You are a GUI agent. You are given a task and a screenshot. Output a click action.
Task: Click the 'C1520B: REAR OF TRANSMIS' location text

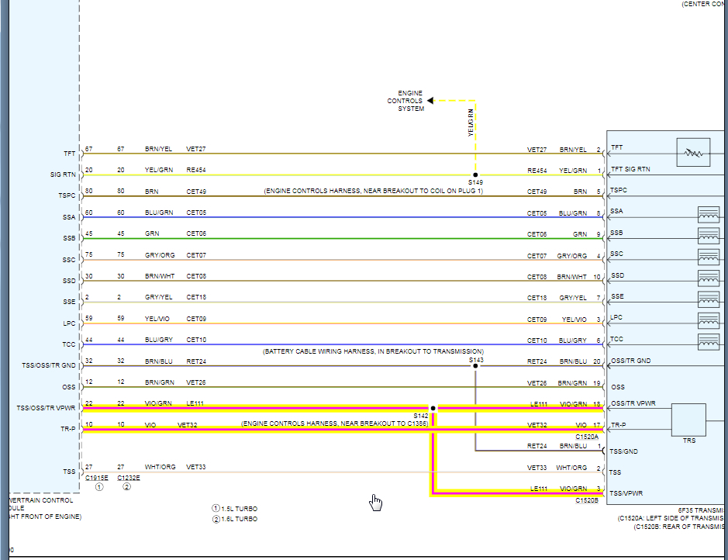(x=679, y=527)
